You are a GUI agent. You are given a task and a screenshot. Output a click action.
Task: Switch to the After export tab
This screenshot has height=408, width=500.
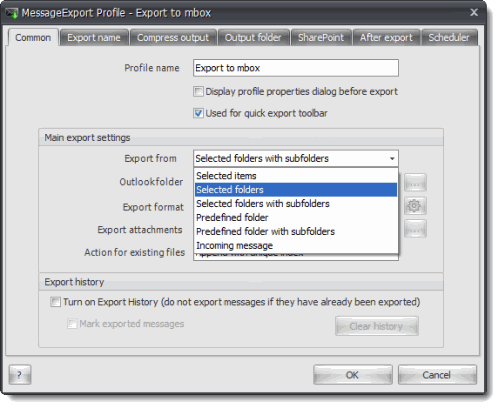click(x=386, y=37)
